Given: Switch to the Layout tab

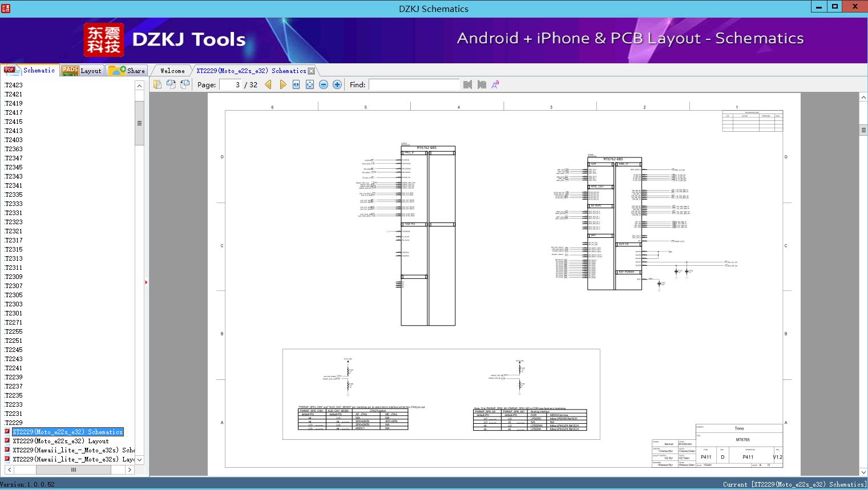Looking at the screenshot, I should pyautogui.click(x=82, y=70).
